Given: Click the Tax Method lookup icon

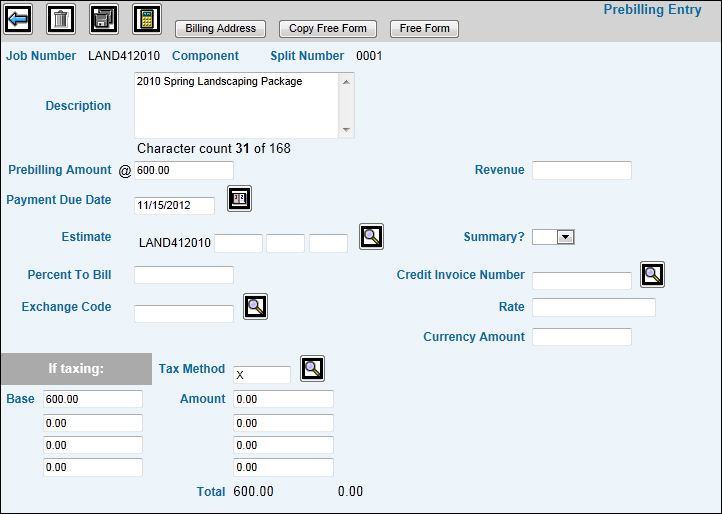Looking at the screenshot, I should (x=312, y=368).
